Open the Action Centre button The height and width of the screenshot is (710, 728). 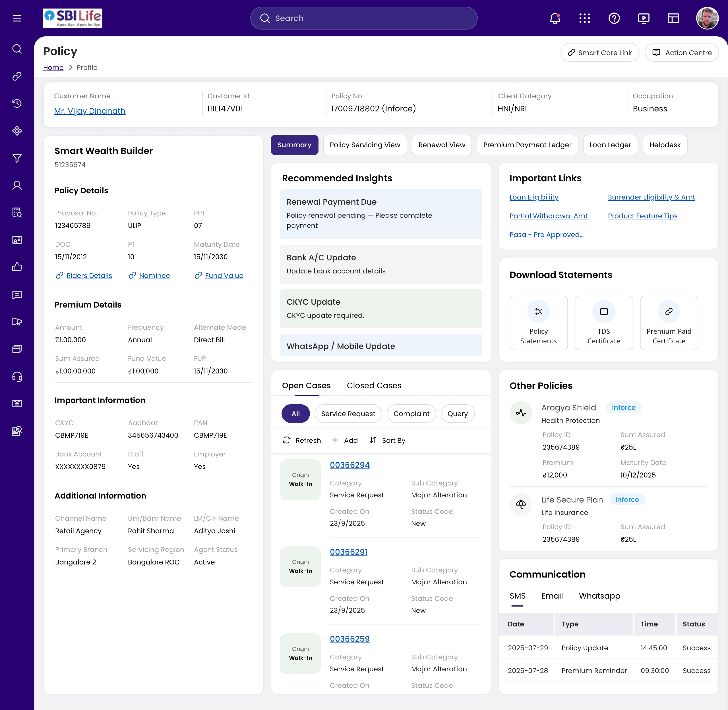[682, 53]
